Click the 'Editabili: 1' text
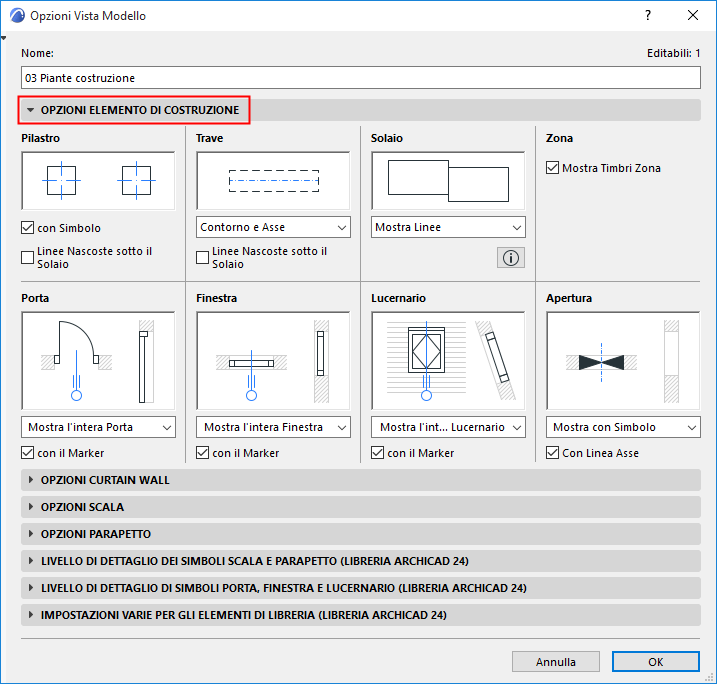 pos(674,53)
